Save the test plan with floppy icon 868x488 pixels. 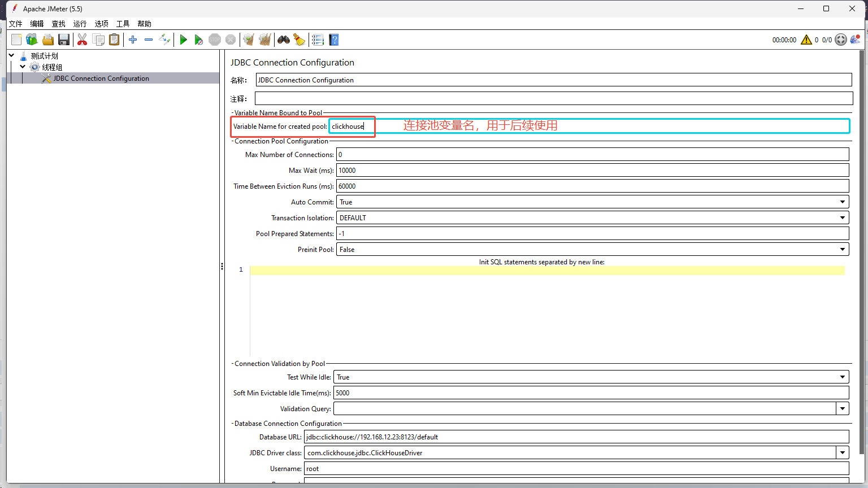[x=64, y=40]
